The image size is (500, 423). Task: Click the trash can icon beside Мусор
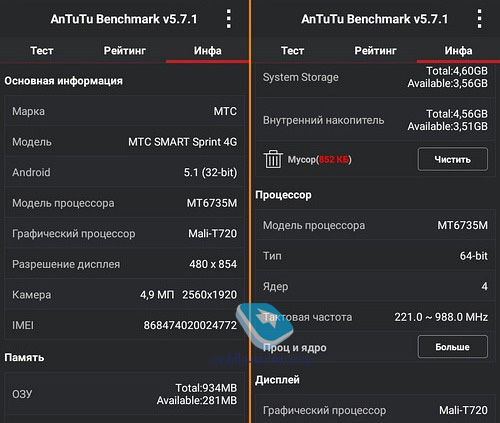[273, 159]
